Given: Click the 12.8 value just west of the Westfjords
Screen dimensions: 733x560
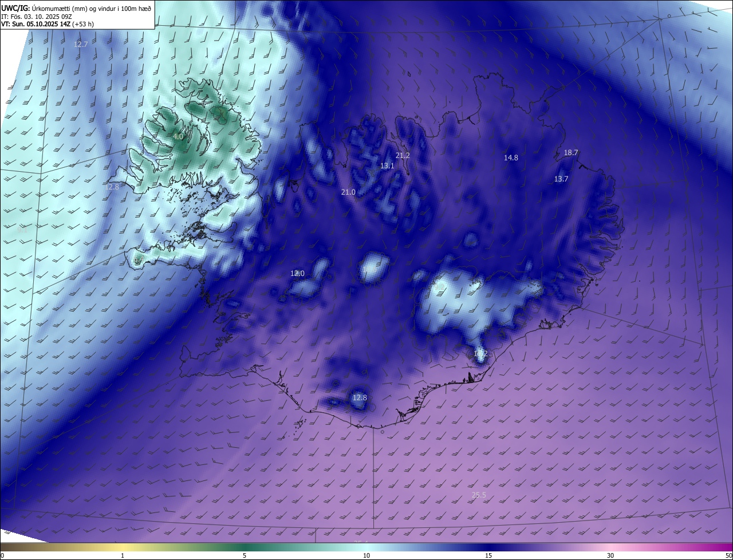Looking at the screenshot, I should 112,187.
